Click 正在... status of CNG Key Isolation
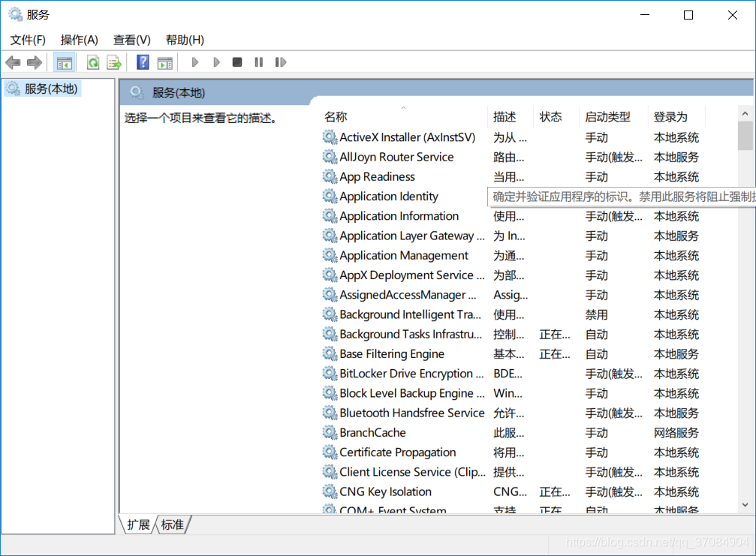The image size is (756, 556). (555, 492)
